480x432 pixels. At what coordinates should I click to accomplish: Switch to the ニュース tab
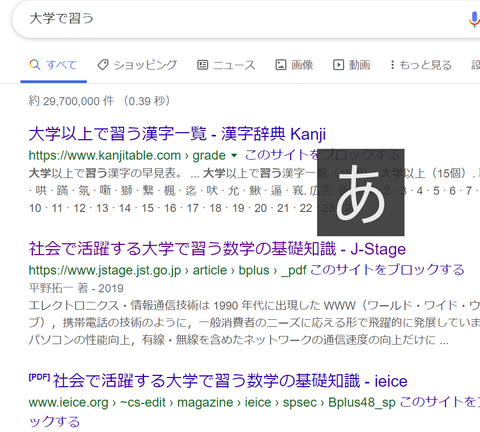(226, 65)
